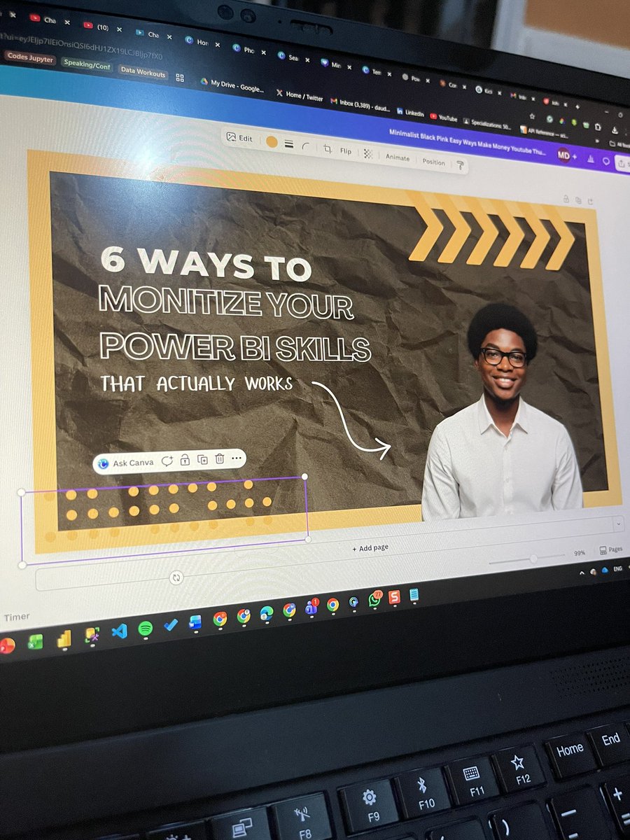630x840 pixels.
Task: Open the Notepad icon on the taskbar
Action: [x=414, y=595]
